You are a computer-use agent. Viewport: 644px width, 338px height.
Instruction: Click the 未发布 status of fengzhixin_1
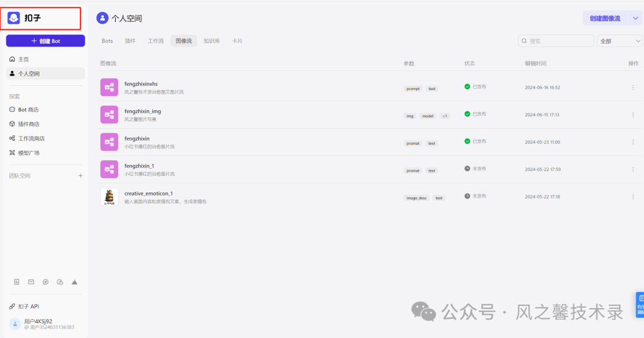pyautogui.click(x=475, y=169)
